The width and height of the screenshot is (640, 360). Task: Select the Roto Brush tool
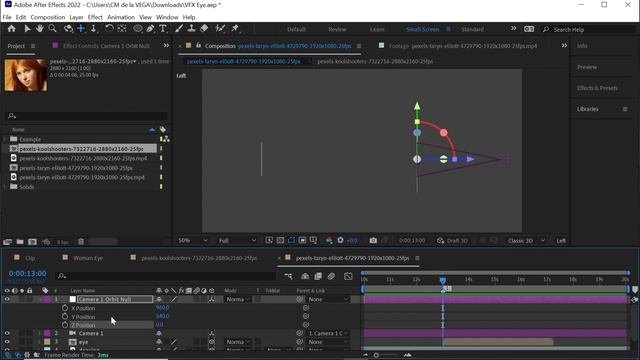tap(220, 29)
